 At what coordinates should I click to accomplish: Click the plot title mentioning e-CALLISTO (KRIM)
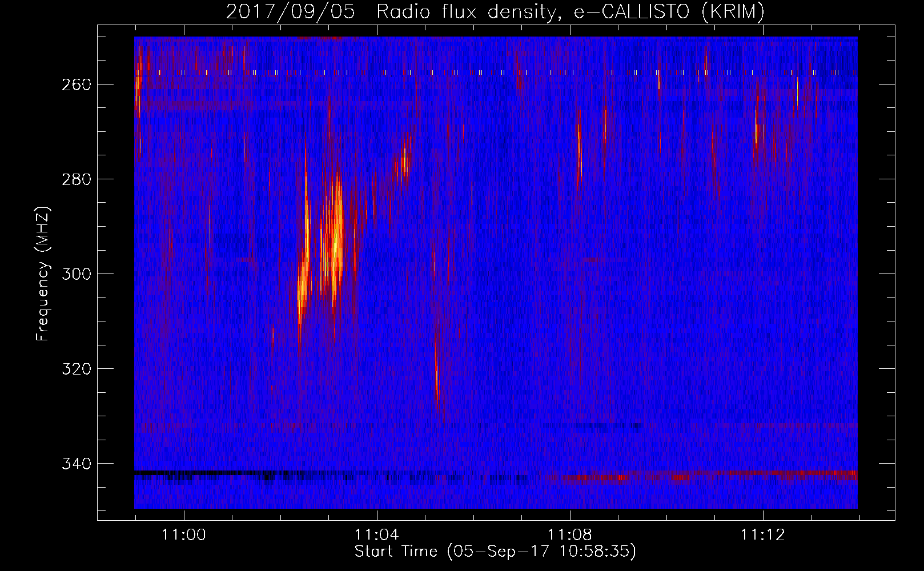pyautogui.click(x=495, y=11)
